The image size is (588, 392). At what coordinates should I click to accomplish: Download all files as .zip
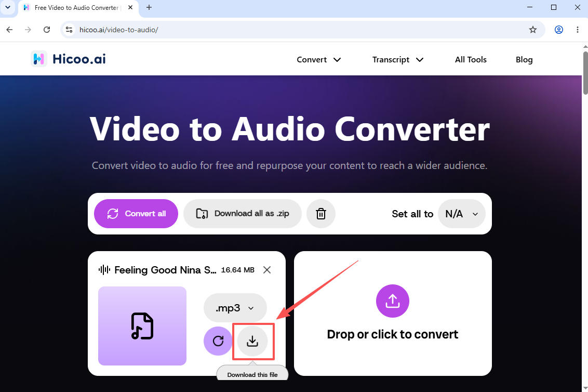(x=242, y=214)
